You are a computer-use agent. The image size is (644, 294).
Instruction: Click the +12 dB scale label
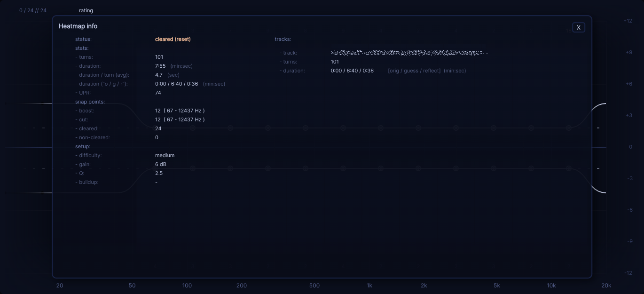[x=627, y=21]
